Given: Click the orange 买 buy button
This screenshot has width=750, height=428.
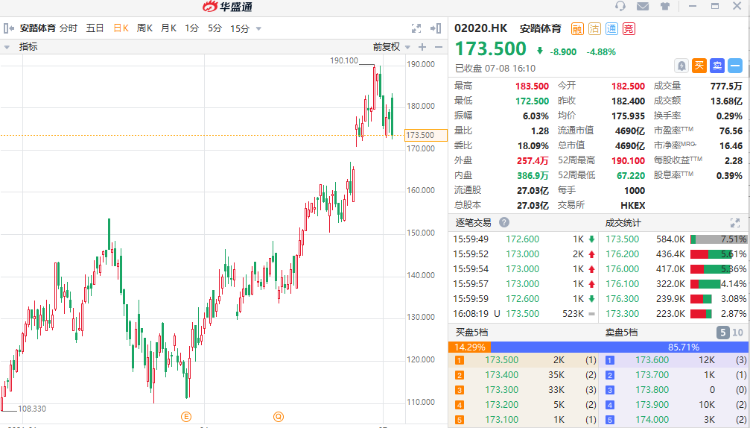Looking at the screenshot, I should tap(699, 66).
